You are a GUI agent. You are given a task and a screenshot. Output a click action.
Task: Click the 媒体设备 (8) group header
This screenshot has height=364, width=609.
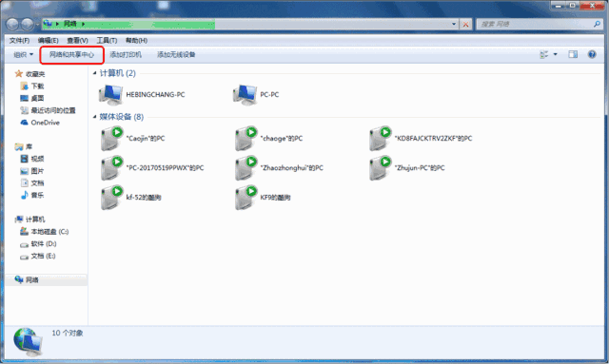122,117
